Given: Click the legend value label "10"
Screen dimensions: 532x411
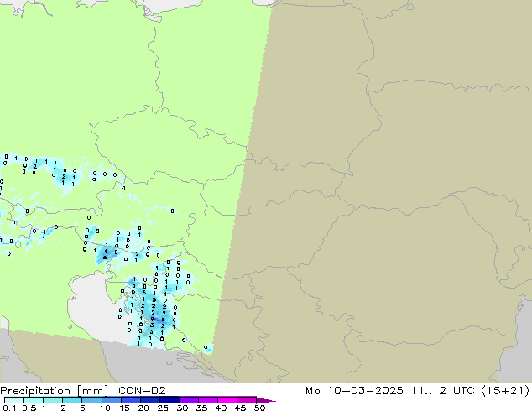Looking at the screenshot, I should pos(105,408).
